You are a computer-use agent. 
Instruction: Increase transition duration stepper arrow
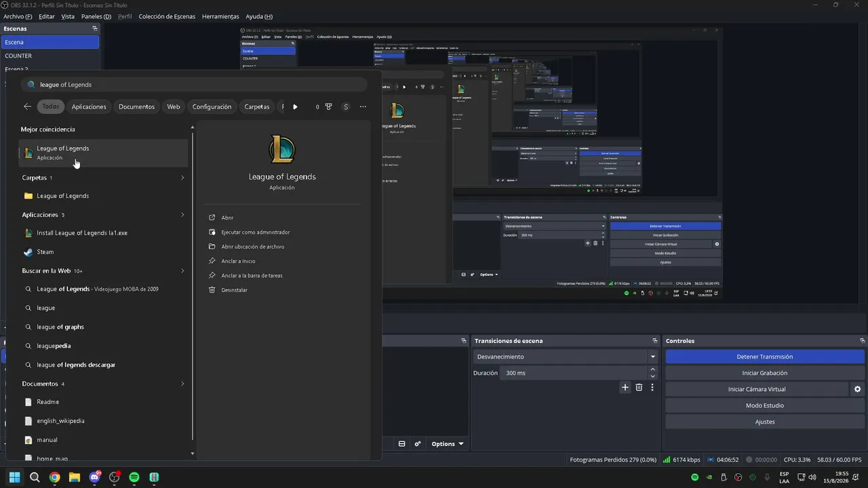[x=653, y=369]
